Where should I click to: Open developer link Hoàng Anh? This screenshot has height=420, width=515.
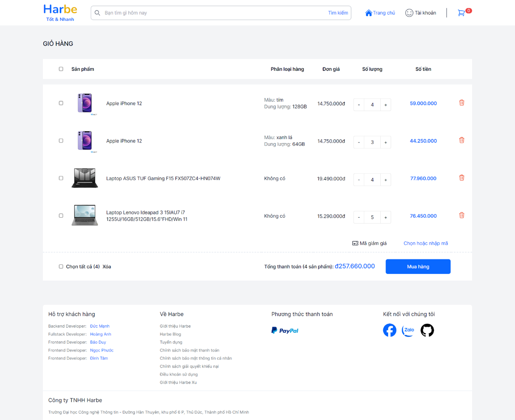[100, 334]
